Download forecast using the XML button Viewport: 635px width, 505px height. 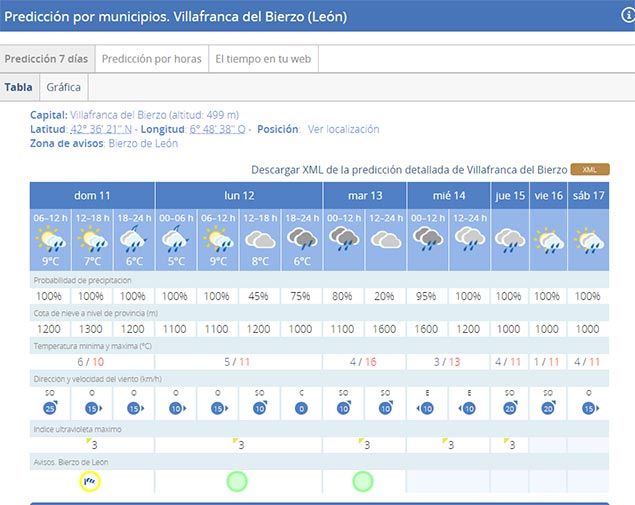tap(589, 169)
